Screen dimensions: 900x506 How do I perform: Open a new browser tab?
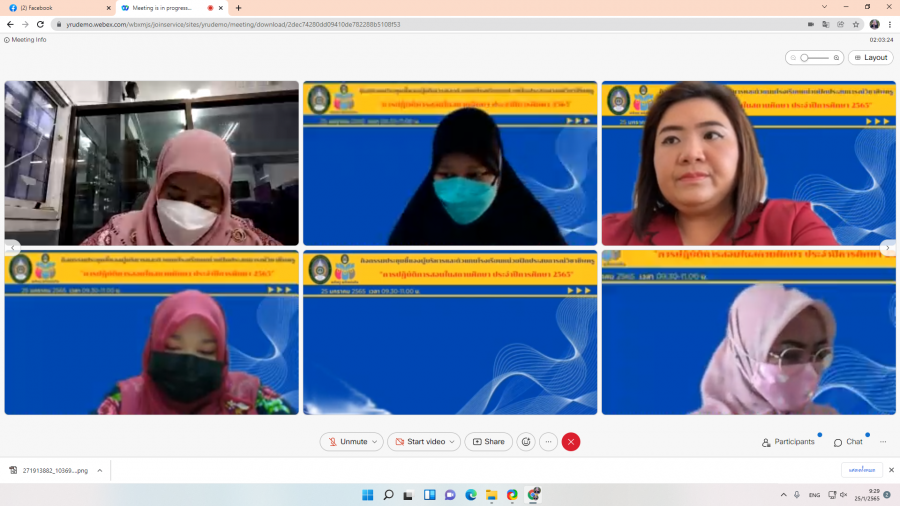[x=238, y=8]
